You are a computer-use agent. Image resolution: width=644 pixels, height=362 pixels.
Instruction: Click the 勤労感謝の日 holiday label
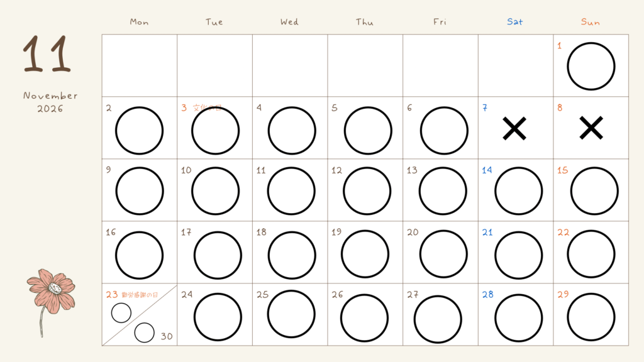coord(140,295)
